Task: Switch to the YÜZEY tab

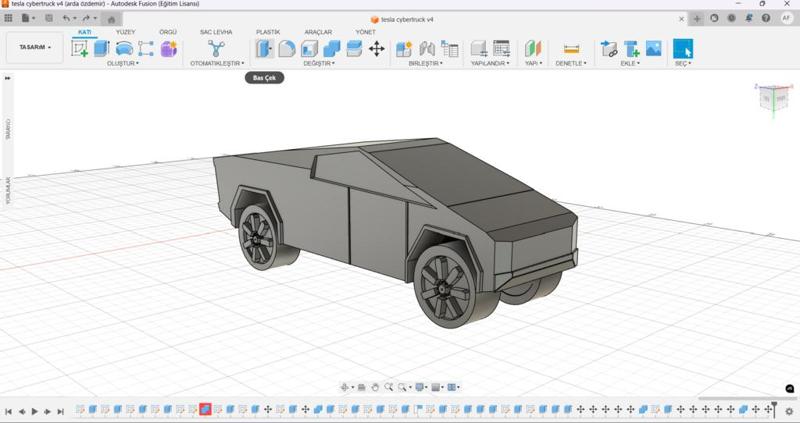Action: (125, 32)
